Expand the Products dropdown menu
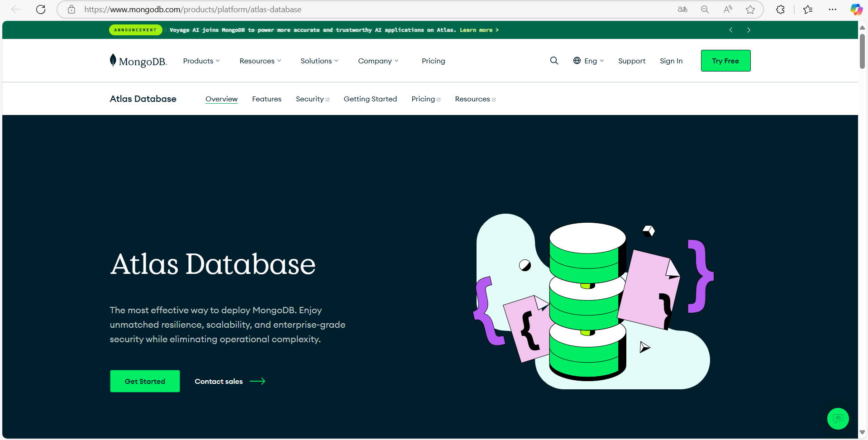Viewport: 868px width, 440px height. pos(201,61)
